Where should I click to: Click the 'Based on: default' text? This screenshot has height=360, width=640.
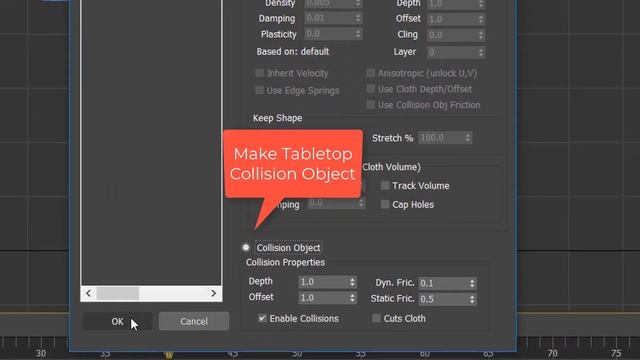tap(293, 52)
